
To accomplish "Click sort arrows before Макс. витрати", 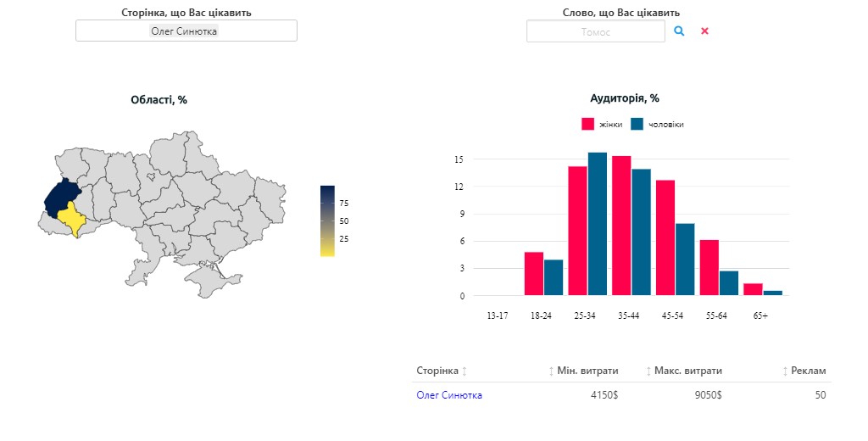I will (648, 371).
